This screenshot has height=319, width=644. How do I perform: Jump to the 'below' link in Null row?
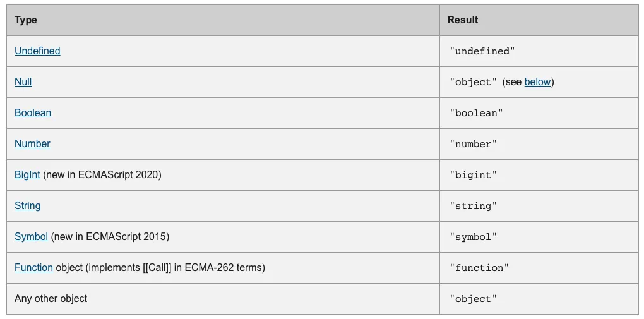pyautogui.click(x=537, y=81)
